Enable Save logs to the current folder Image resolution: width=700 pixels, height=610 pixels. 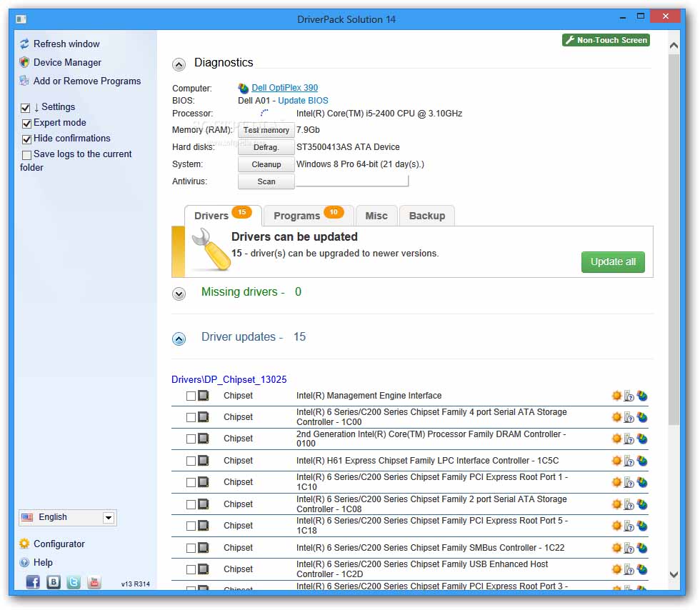click(26, 154)
